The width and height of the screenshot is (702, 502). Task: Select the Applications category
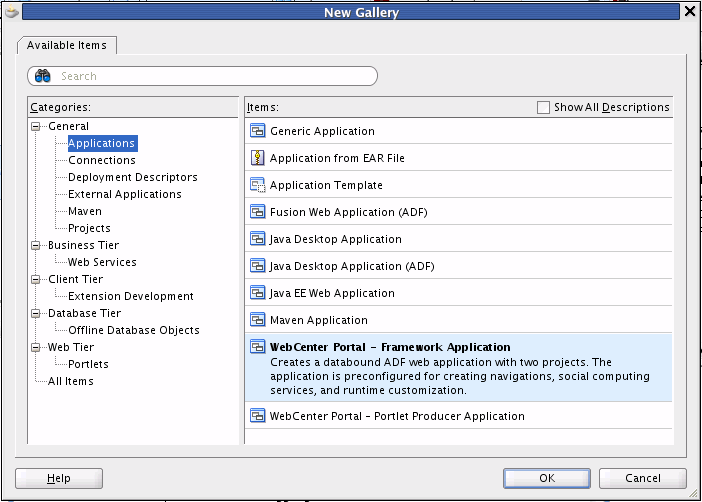pos(102,143)
